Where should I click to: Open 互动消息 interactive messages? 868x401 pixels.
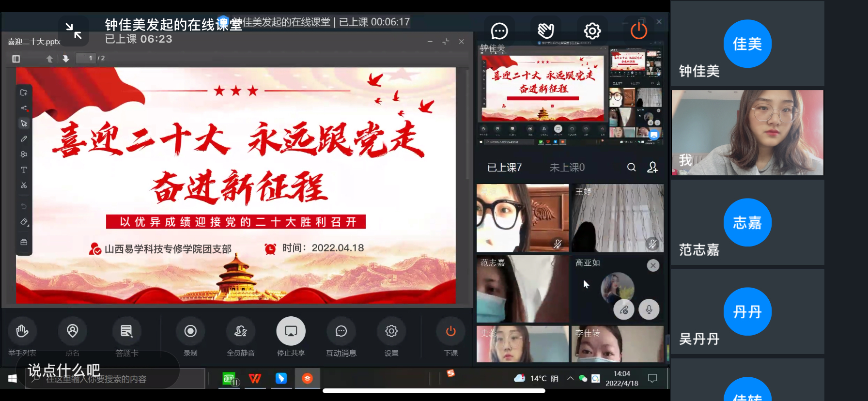point(341,338)
